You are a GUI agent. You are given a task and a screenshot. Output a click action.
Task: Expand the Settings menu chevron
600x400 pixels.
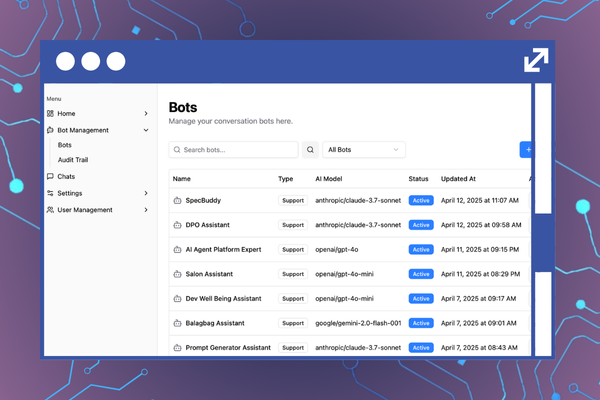(x=146, y=193)
